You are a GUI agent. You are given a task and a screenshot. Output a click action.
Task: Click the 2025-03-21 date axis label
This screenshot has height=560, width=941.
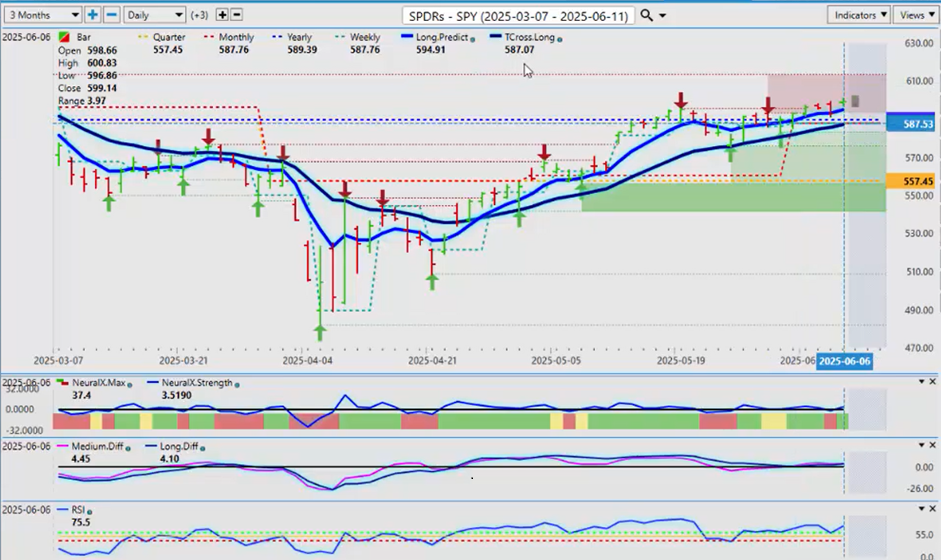(184, 361)
